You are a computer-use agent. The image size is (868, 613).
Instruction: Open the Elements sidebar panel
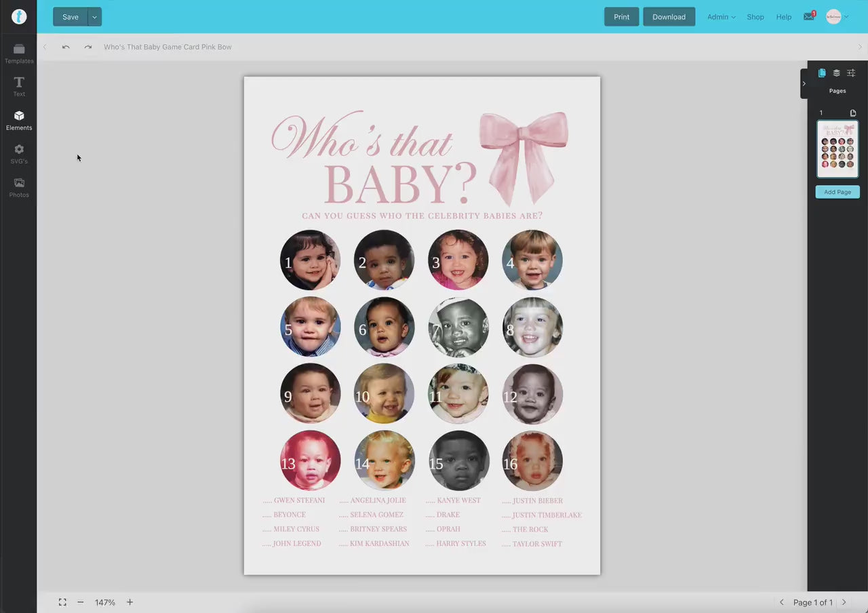tap(19, 120)
